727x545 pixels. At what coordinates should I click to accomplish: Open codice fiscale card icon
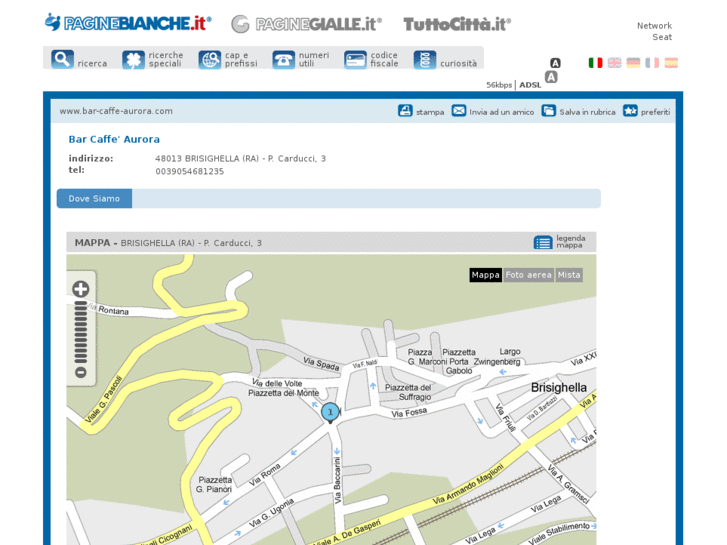(355, 60)
